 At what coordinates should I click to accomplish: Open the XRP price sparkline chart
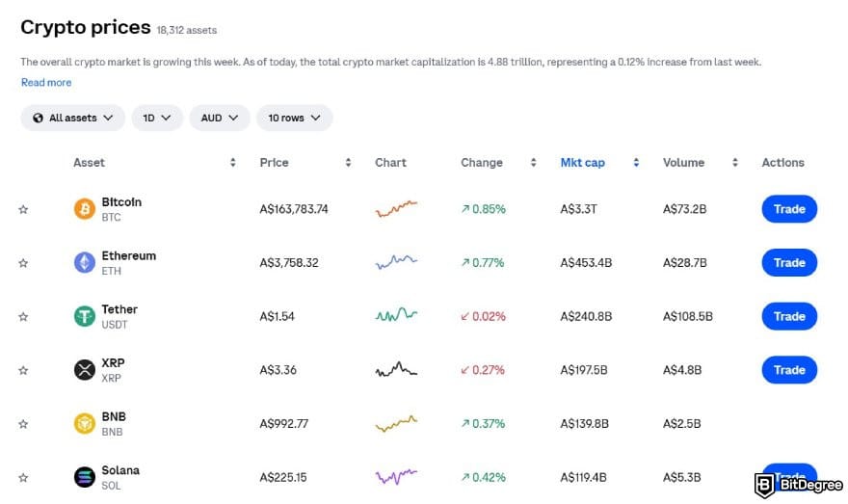point(396,369)
